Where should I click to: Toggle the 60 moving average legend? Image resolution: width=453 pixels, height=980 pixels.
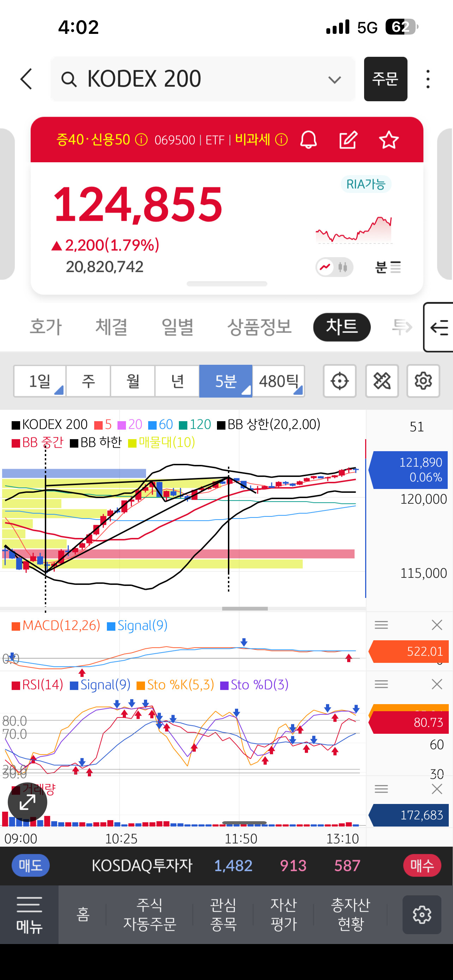(x=161, y=424)
